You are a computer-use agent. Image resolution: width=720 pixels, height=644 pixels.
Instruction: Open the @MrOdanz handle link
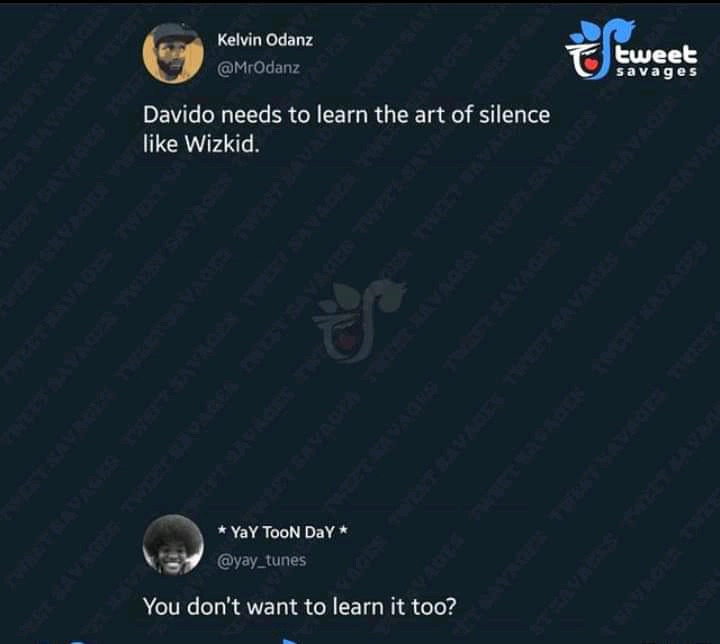coord(258,68)
